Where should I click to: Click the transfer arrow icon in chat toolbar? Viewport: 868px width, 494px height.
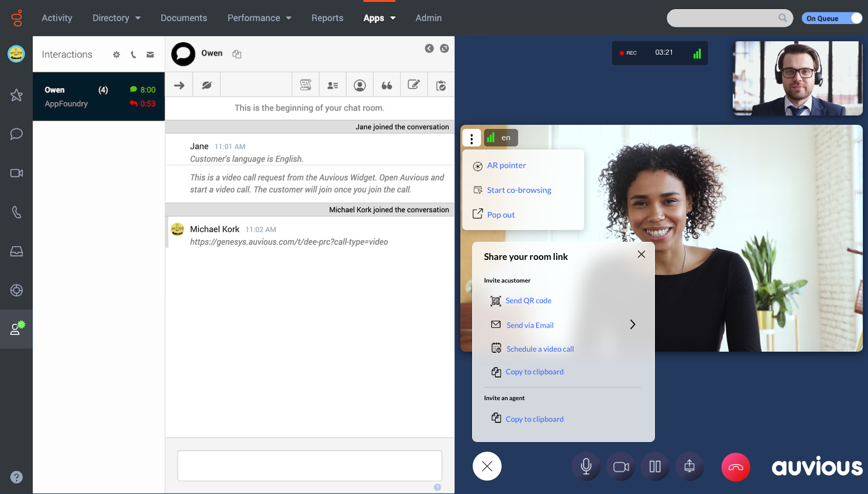[x=179, y=85]
